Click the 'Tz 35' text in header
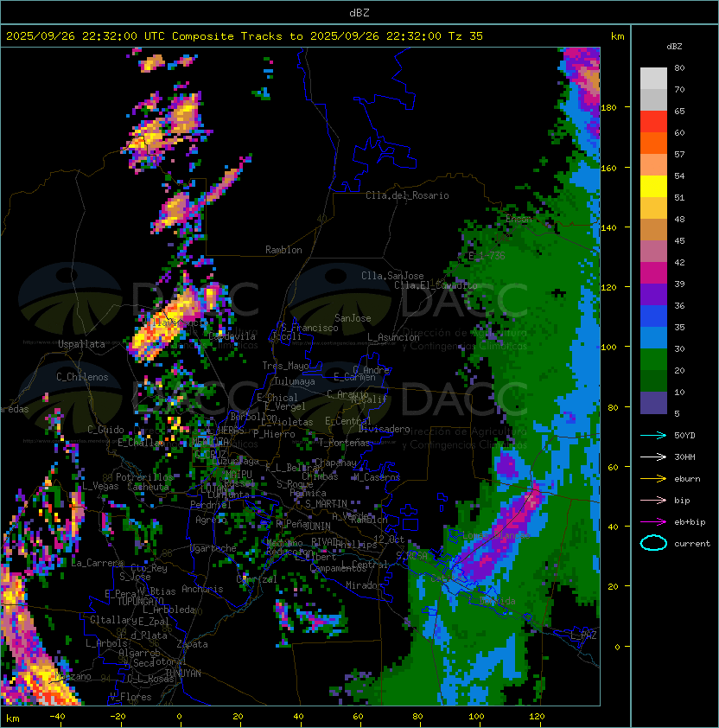719x728 pixels. pos(465,35)
